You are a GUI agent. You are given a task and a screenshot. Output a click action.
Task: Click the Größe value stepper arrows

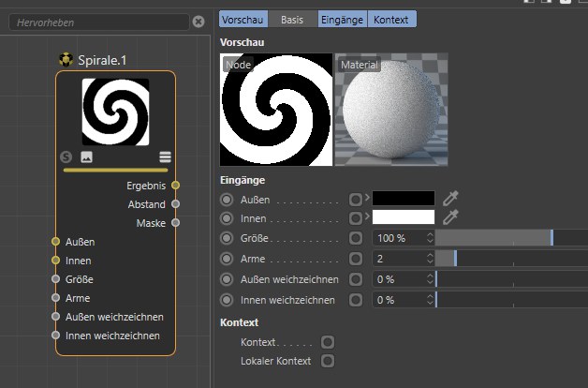430,238
